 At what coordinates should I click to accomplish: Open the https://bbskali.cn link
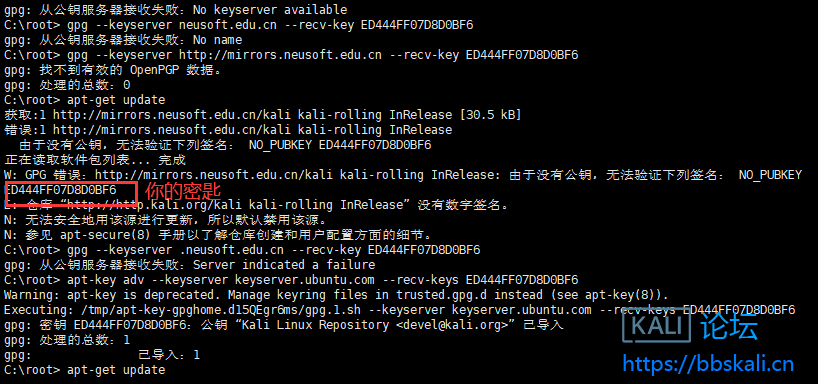tap(708, 363)
